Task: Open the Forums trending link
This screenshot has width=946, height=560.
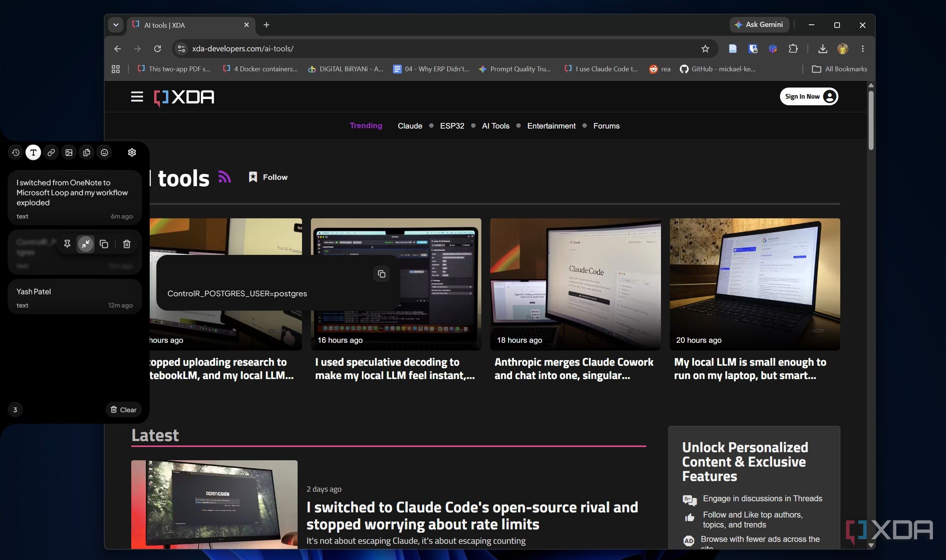Action: click(606, 126)
